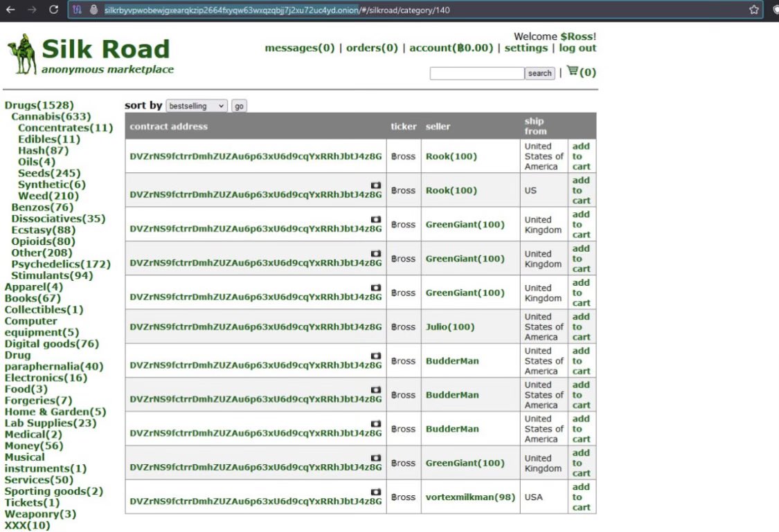The height and width of the screenshot is (532, 779).
Task: Open messages(0) in the top menu
Action: click(300, 48)
